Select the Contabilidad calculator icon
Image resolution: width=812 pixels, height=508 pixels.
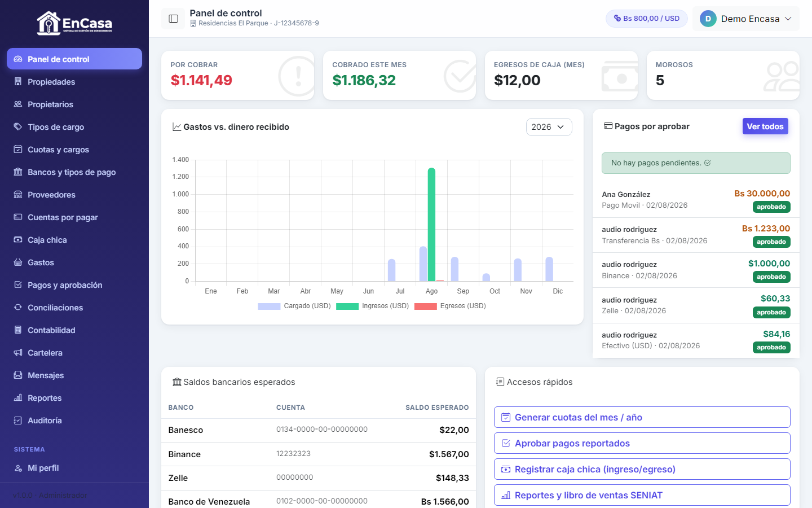18,330
